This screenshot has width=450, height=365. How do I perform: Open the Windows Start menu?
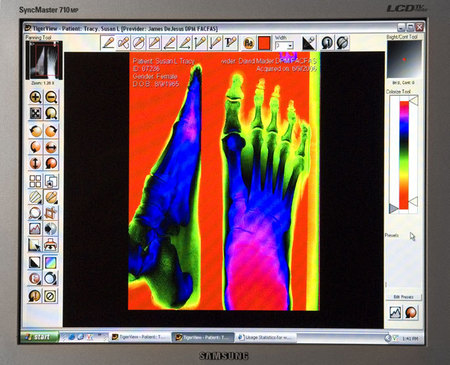click(40, 337)
